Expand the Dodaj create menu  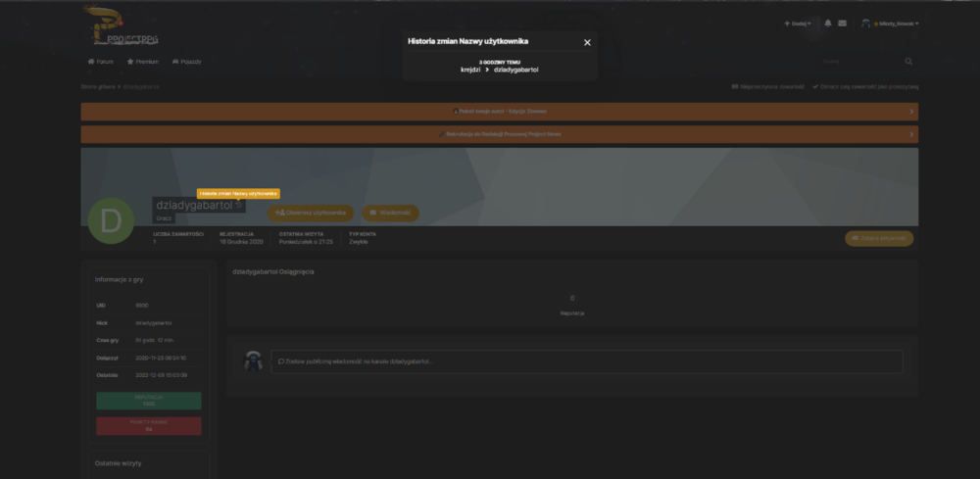798,24
